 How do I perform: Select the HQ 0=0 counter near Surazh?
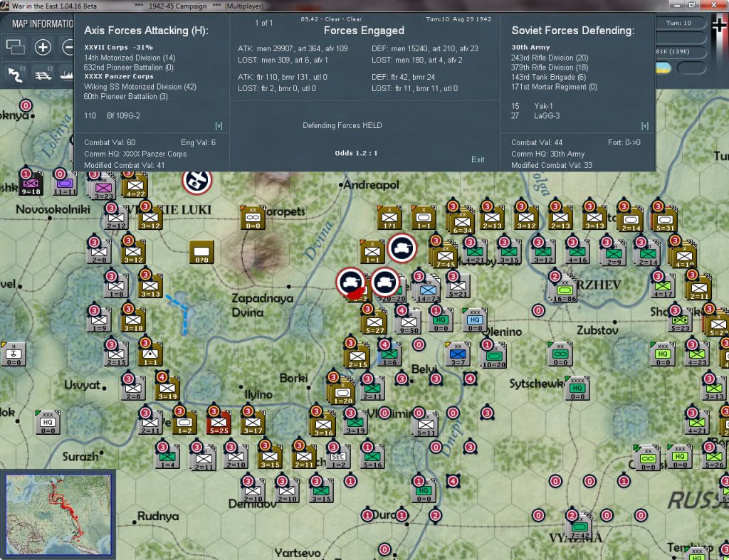[x=48, y=422]
